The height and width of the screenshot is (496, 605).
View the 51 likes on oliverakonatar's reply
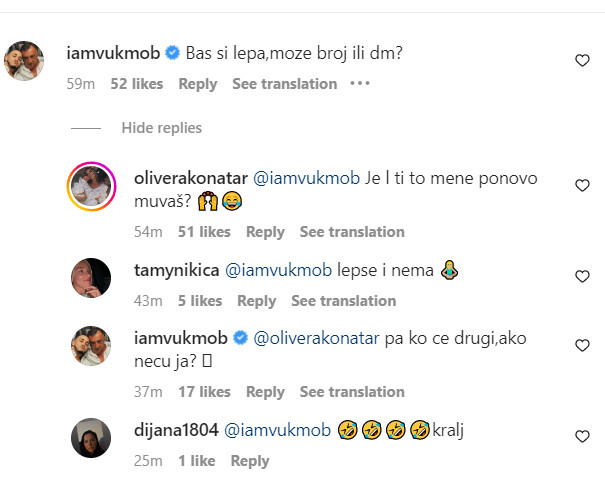coord(204,232)
